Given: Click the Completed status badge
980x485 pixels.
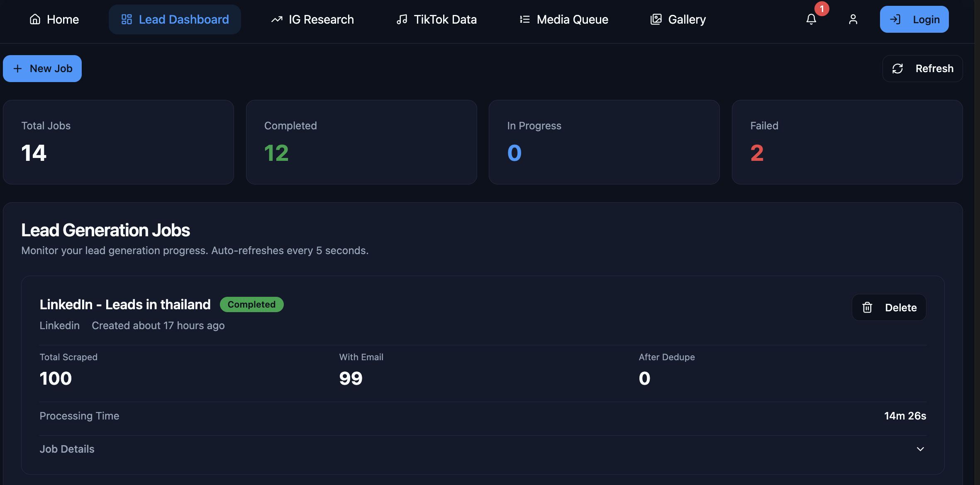Looking at the screenshot, I should point(251,304).
